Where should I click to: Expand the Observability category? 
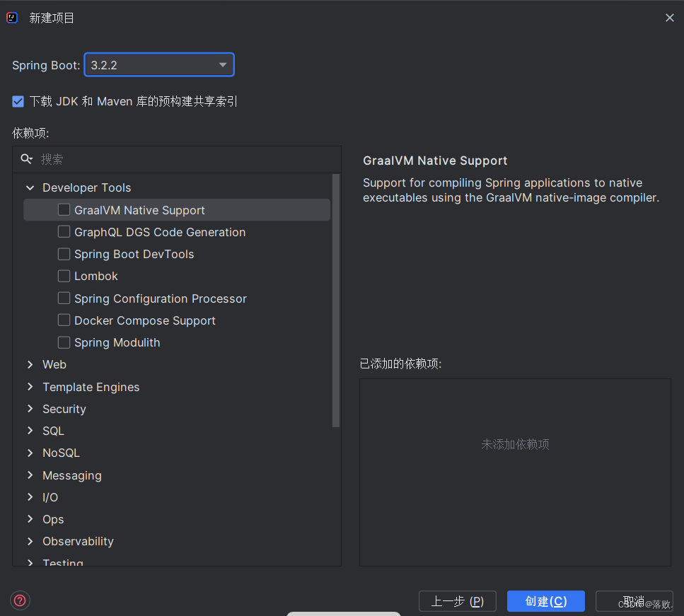30,541
